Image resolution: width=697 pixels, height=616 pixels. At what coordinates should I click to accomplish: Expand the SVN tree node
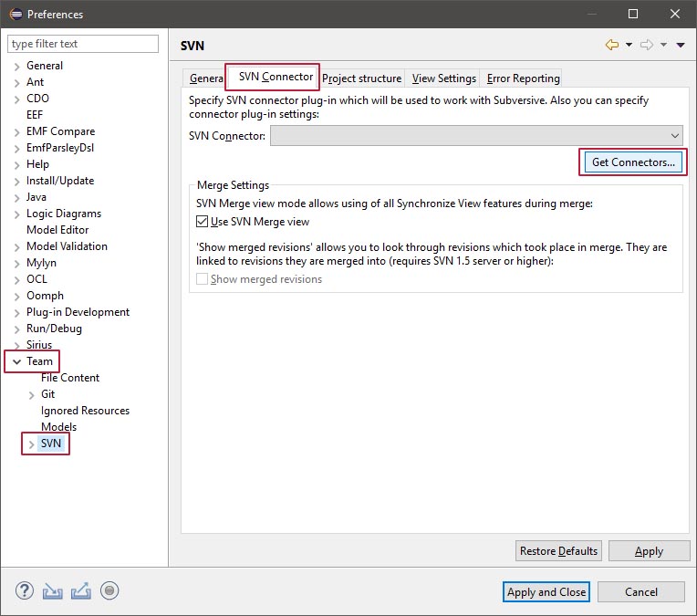point(32,444)
